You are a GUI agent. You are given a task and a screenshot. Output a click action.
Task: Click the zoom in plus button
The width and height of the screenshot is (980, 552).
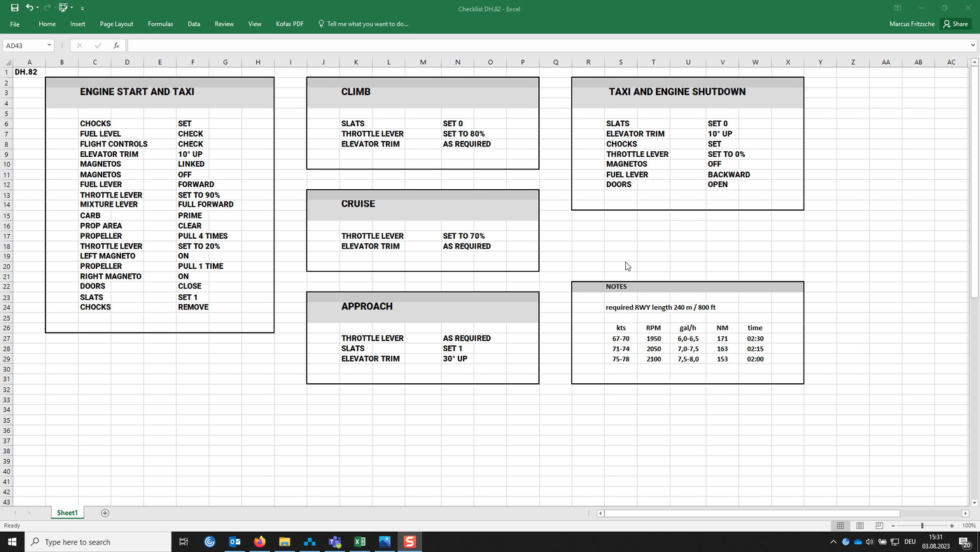click(951, 525)
